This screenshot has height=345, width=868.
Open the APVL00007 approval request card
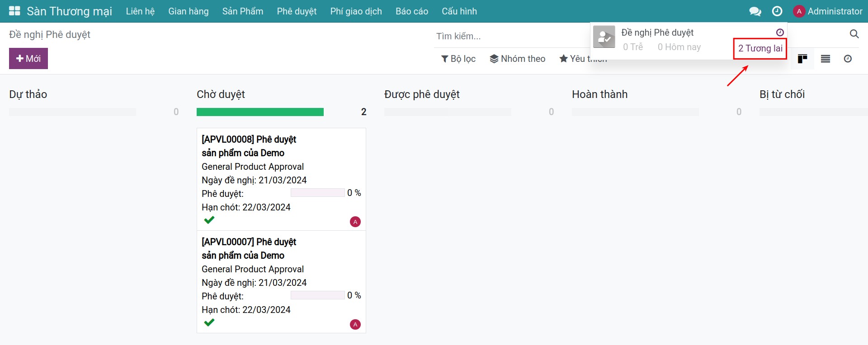[281, 282]
